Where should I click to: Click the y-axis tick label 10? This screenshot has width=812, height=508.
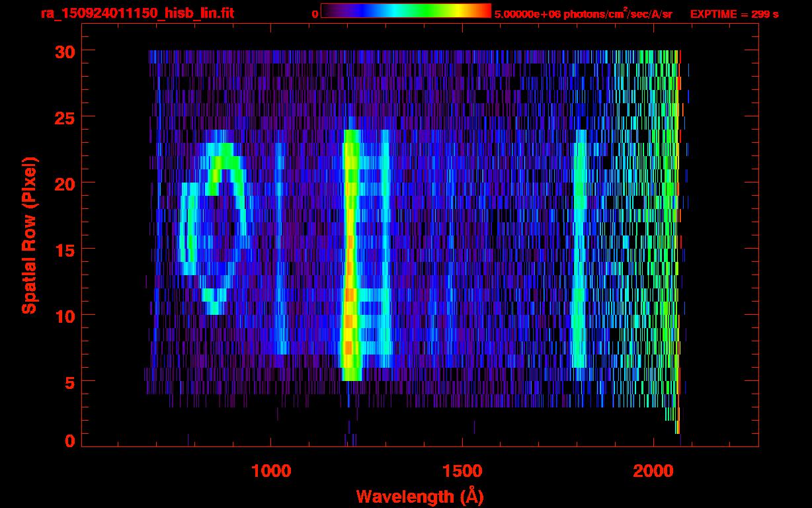point(63,316)
